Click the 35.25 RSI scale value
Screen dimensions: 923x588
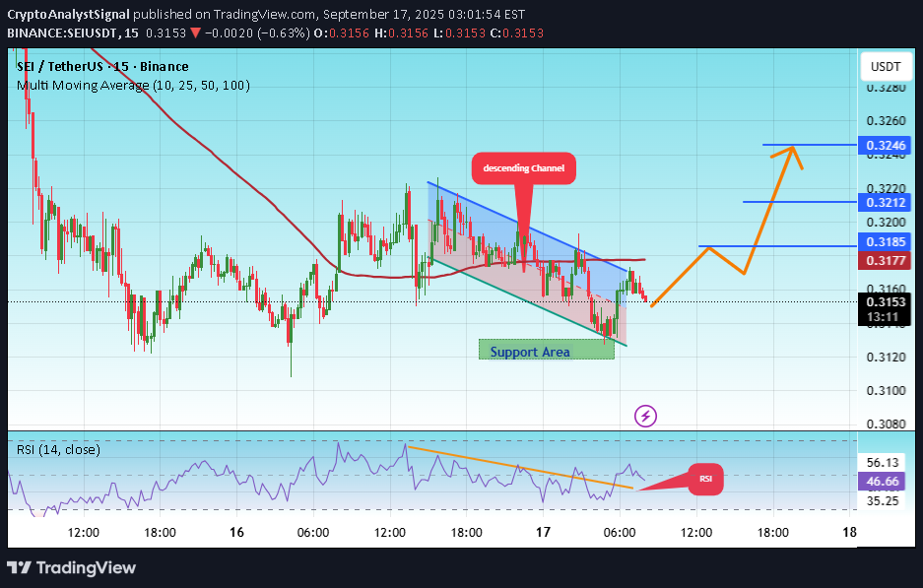[x=883, y=501]
